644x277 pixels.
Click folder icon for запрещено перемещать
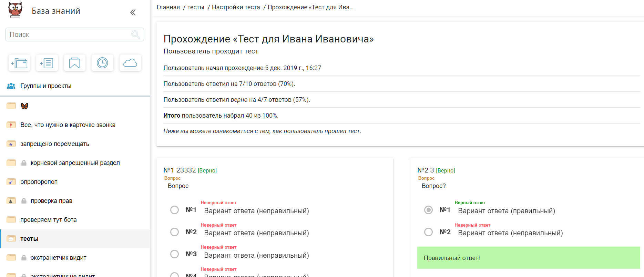point(11,144)
